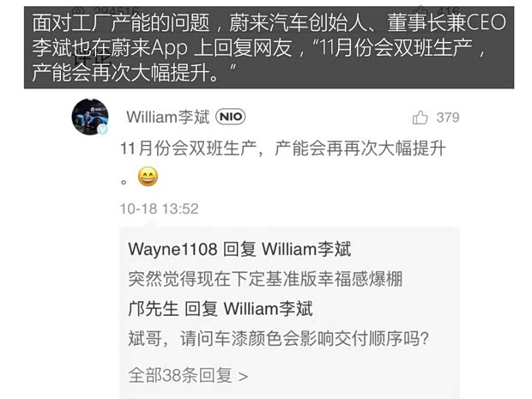This screenshot has height=399, width=532.
Task: Open 邝先生's profile from the reply
Action: tap(154, 309)
